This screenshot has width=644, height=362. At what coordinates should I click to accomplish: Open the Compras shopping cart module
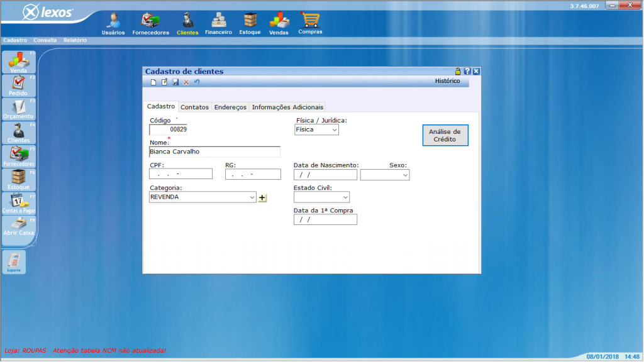(310, 23)
